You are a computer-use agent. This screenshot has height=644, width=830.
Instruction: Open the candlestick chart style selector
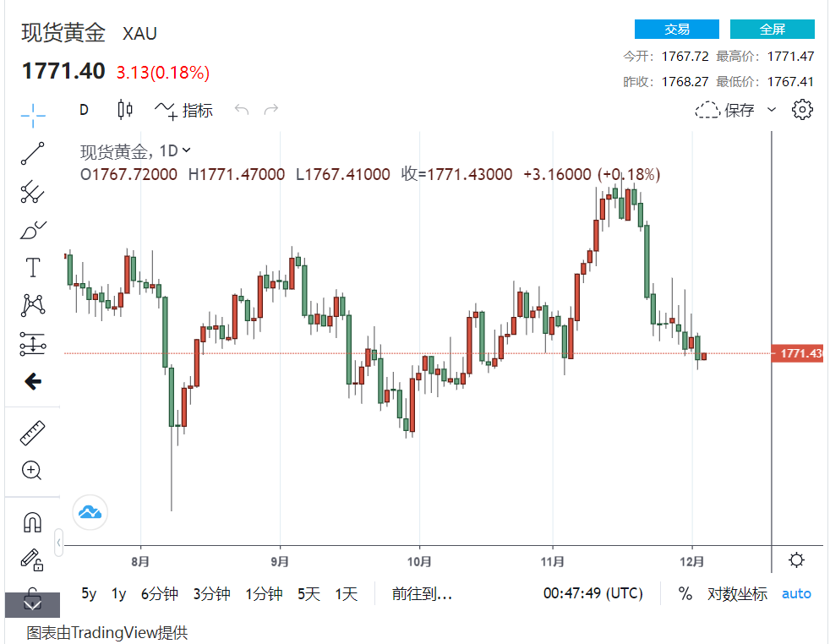tap(125, 109)
